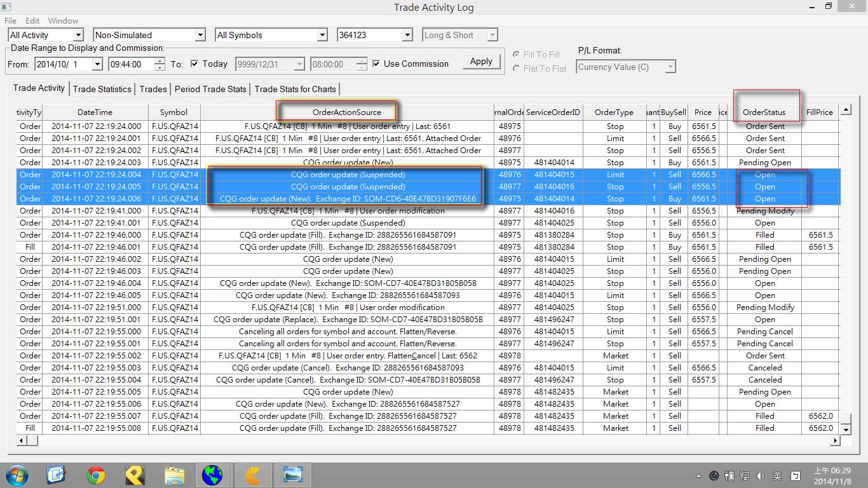The width and height of the screenshot is (868, 488).
Task: Switch input language via 英 indicator
Action: coord(777,476)
